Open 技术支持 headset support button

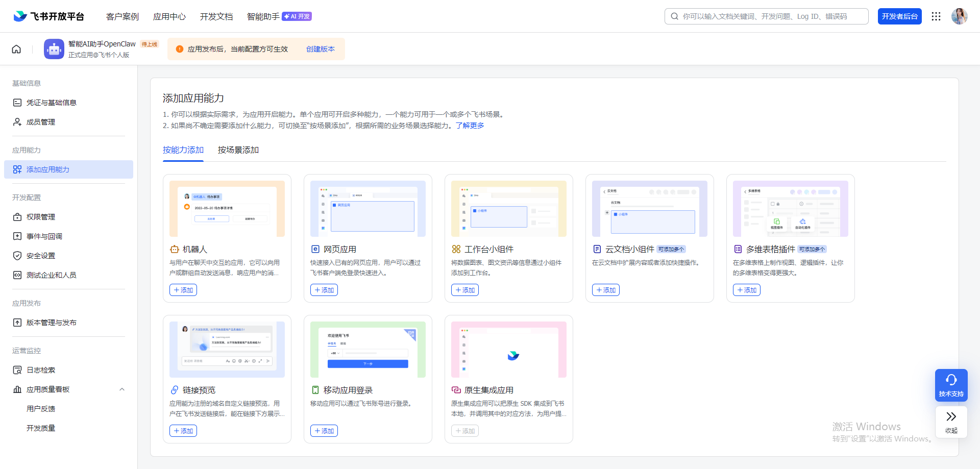[951, 385]
